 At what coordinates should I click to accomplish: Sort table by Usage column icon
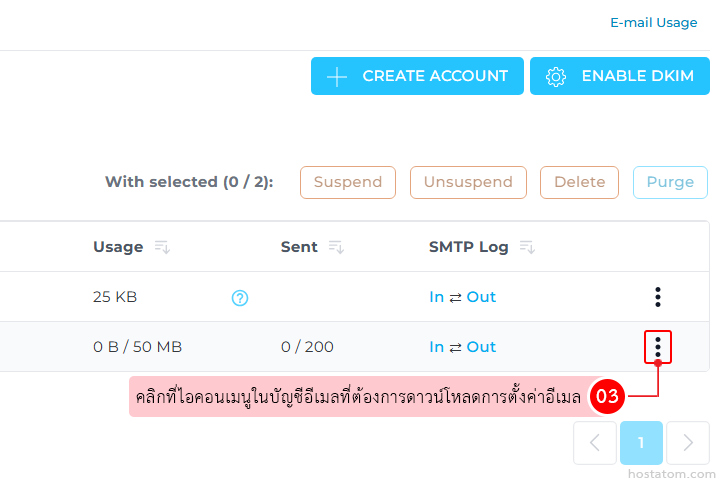pos(162,247)
